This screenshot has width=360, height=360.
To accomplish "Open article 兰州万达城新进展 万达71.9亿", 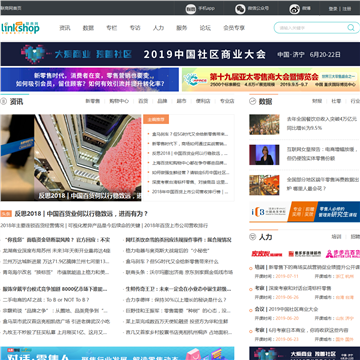I will [56, 261].
